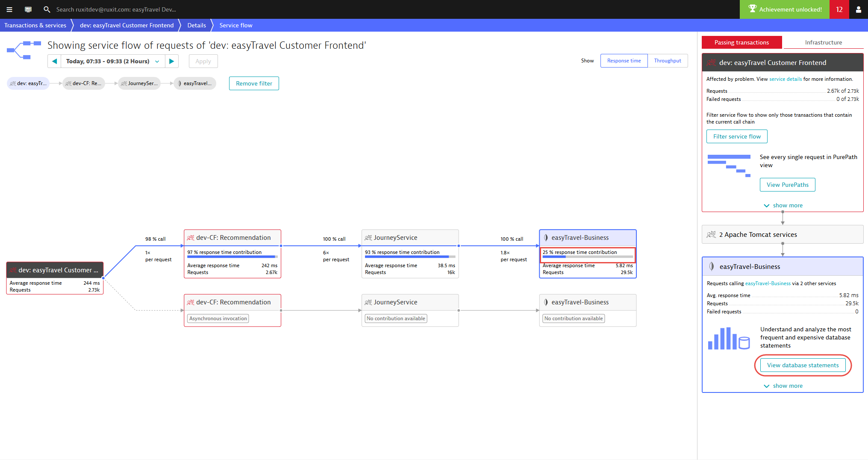This screenshot has height=460, width=868.
Task: Click Asynchronous invocation label
Action: [218, 318]
